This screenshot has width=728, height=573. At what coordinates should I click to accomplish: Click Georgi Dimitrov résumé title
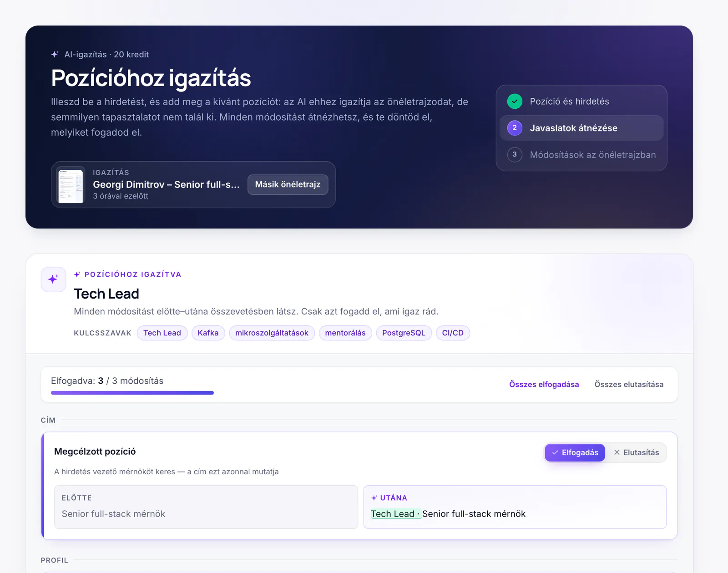coord(166,184)
